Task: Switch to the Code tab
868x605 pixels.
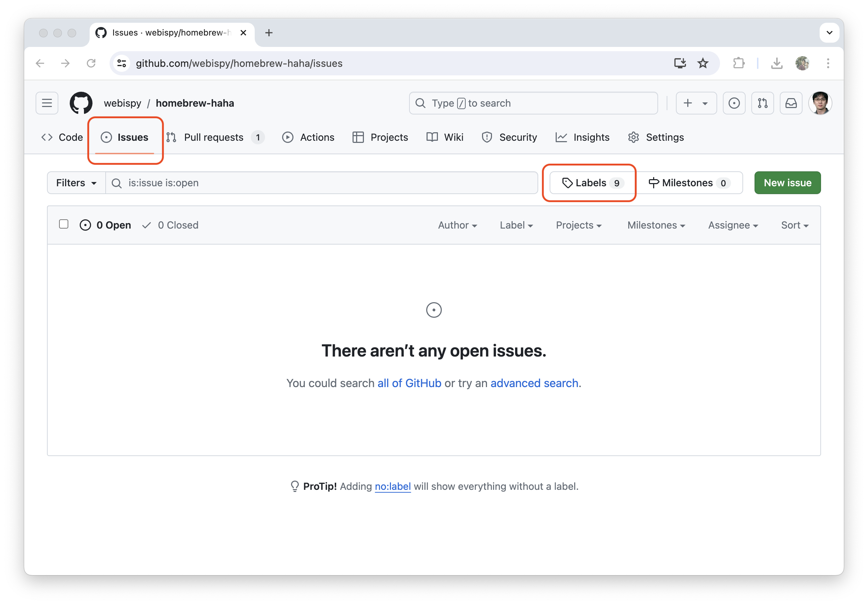Action: tap(62, 137)
